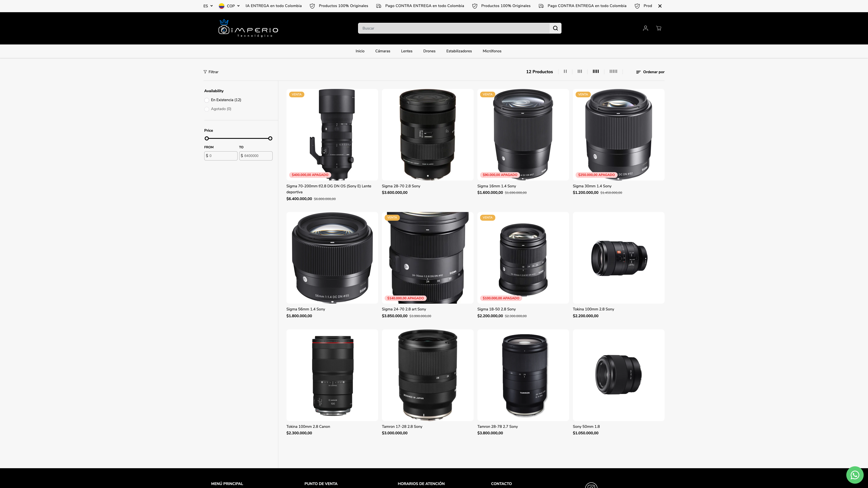Click $6.400.000,00 price of Sigma 70-200mm
868x488 pixels.
tap(299, 199)
